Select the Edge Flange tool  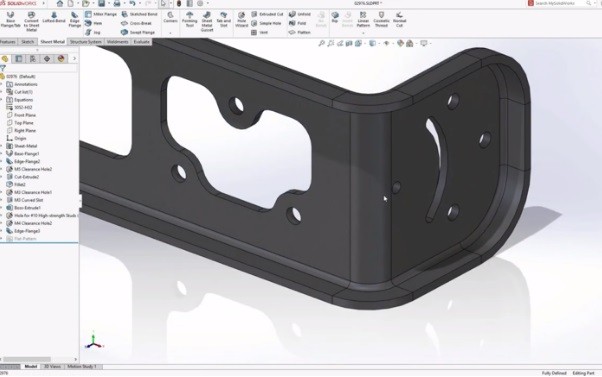pos(74,19)
